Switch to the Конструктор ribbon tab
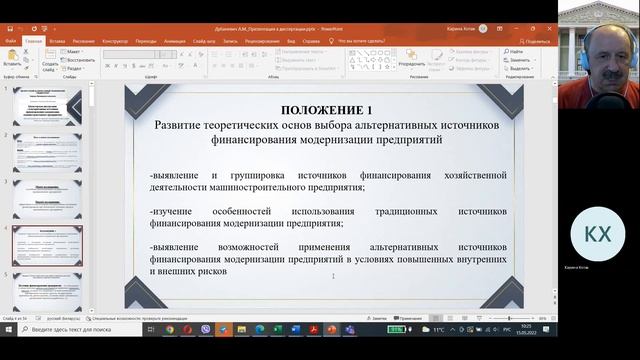The image size is (640, 360). tap(115, 41)
